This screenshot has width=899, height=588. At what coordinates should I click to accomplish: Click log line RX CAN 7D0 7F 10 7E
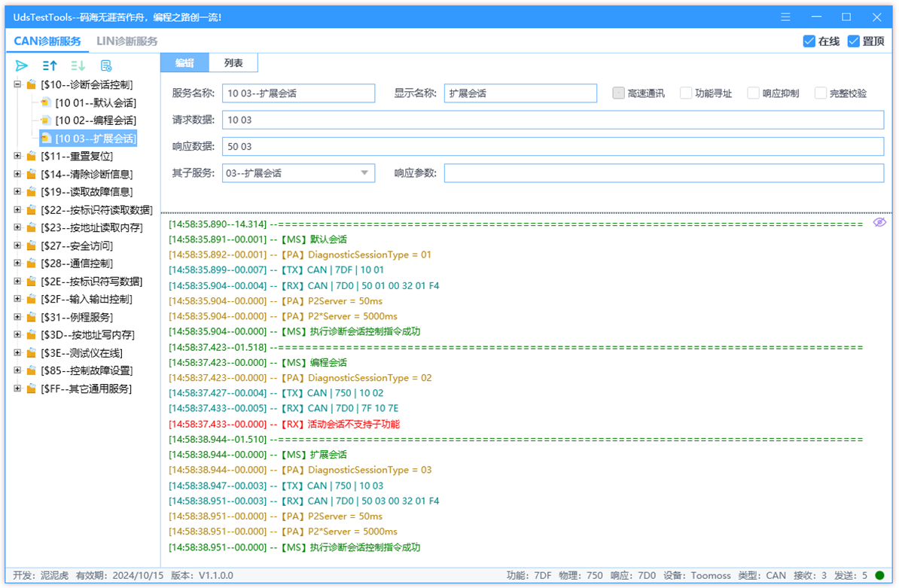(284, 409)
